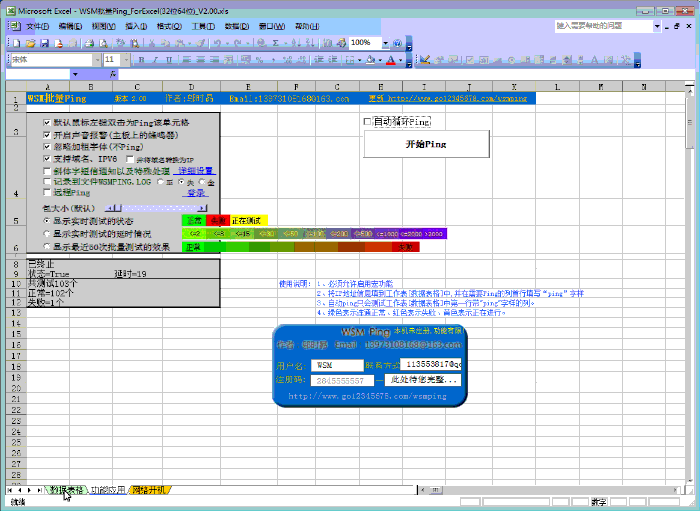
Task: Open the 详细设置 link
Action: pyautogui.click(x=196, y=170)
